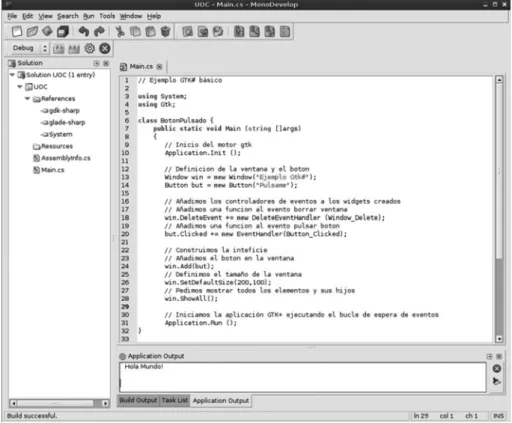Select the Main.cs editor tab
This screenshot has width=512, height=423.
(x=141, y=67)
